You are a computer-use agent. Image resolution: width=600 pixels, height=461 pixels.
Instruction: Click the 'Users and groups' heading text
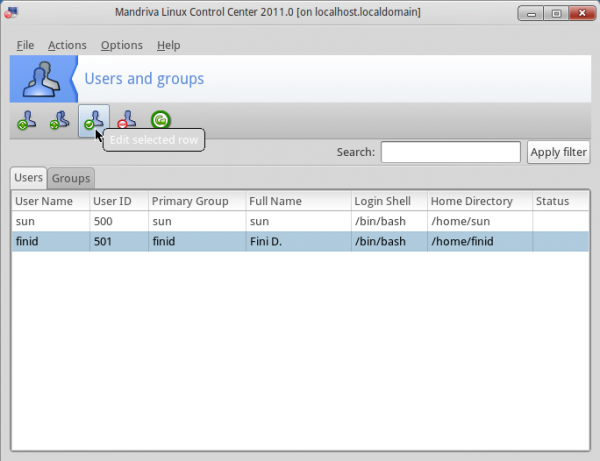point(144,79)
